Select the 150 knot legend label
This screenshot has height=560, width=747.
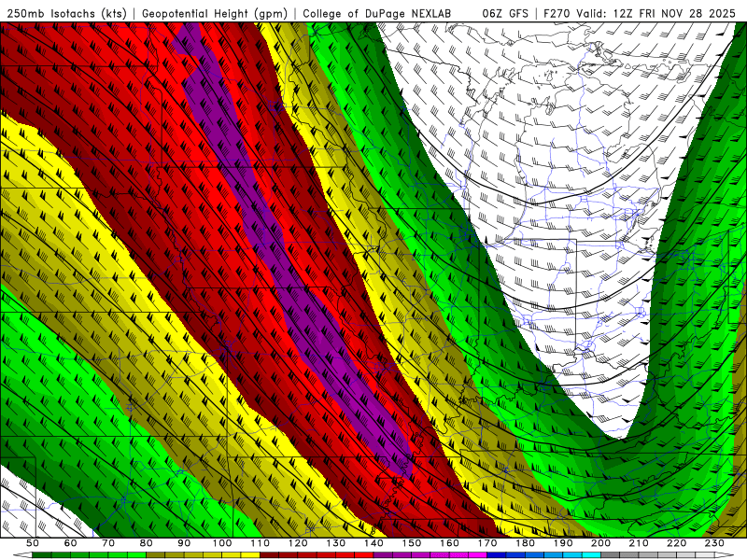point(412,543)
